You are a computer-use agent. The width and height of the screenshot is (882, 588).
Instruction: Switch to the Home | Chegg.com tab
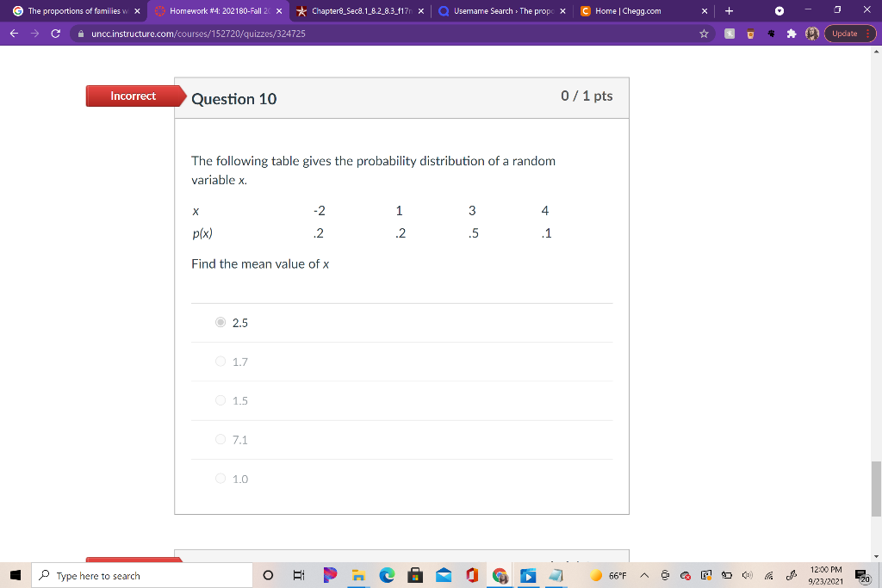[x=644, y=10]
